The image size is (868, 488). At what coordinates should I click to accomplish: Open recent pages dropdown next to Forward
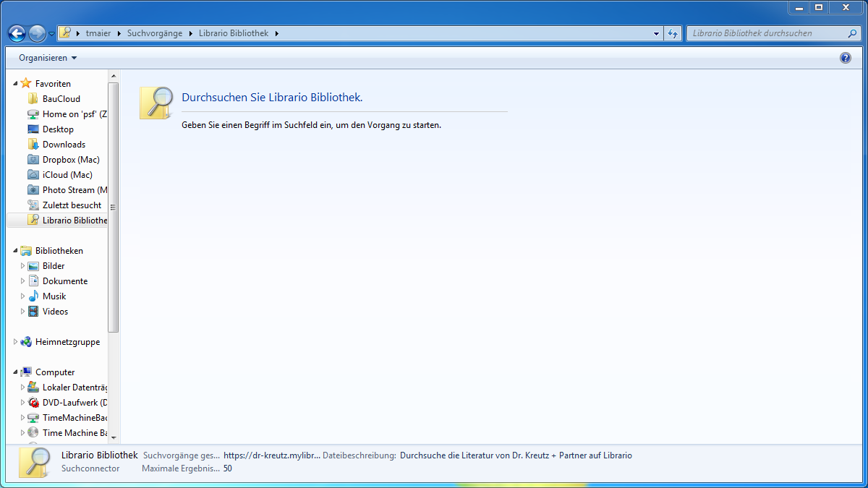point(51,34)
